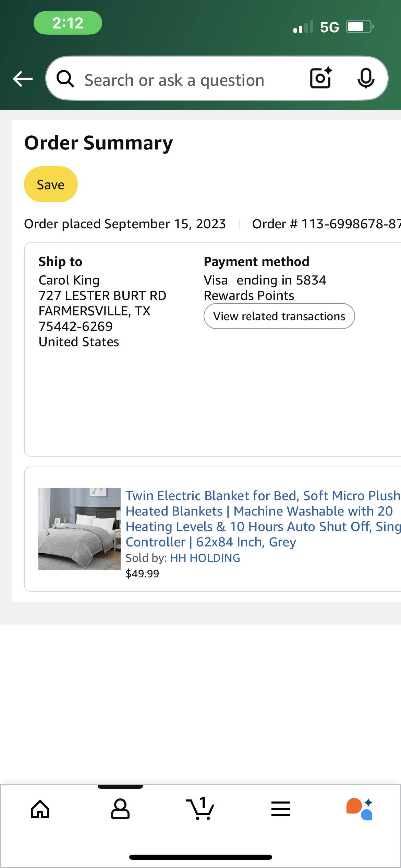401x868 pixels.
Task: Tap the Order Summary heading
Action: 99,143
